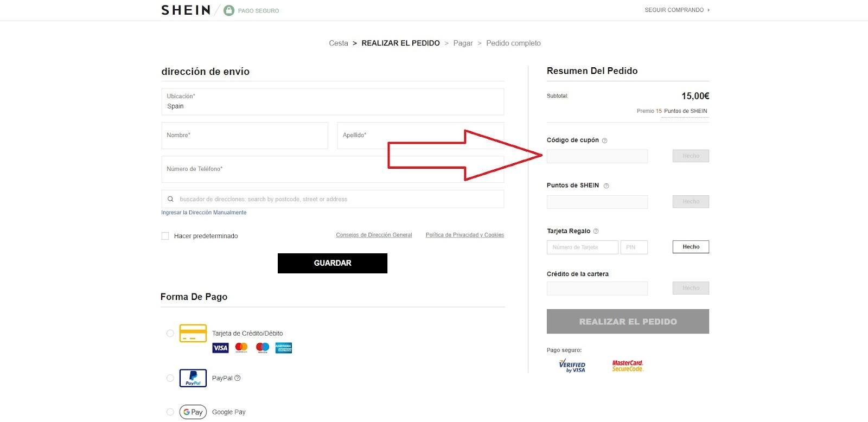The image size is (868, 422).
Task: Focus the Nombre input field
Action: pyautogui.click(x=245, y=136)
